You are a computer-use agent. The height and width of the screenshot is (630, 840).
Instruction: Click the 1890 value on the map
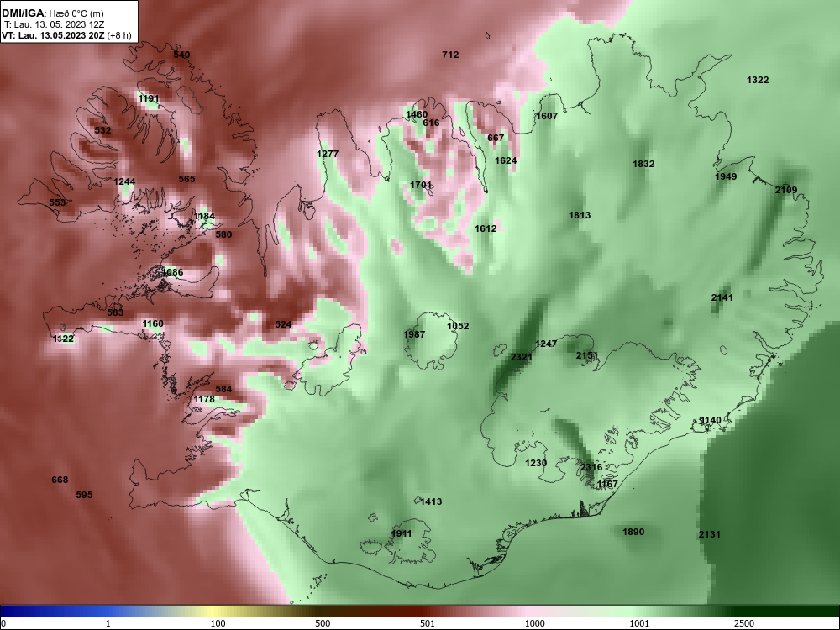point(633,532)
